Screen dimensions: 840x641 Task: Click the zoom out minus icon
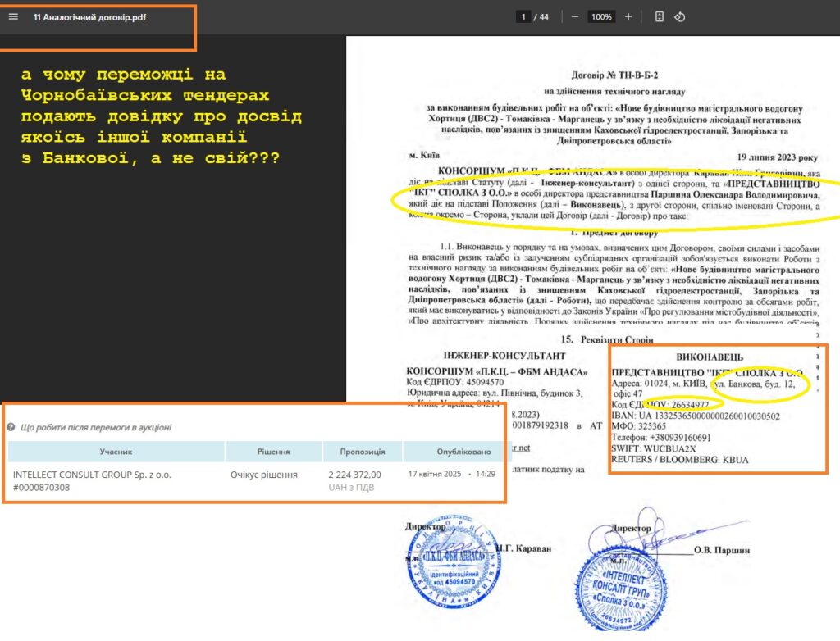575,16
